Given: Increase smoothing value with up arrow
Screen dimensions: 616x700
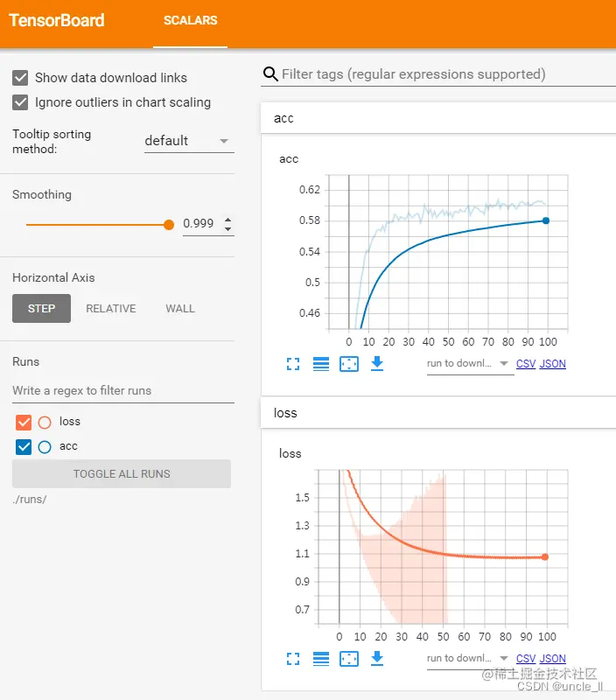Looking at the screenshot, I should pyautogui.click(x=228, y=220).
